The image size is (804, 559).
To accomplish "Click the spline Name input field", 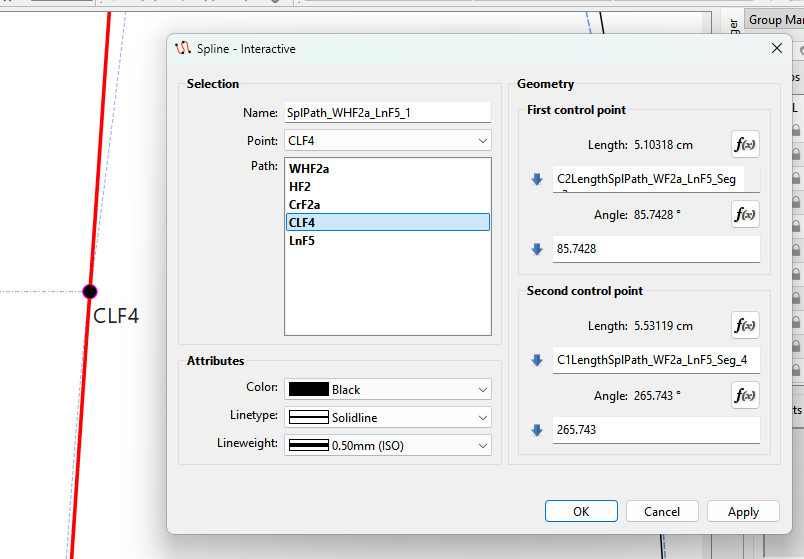I will (387, 113).
